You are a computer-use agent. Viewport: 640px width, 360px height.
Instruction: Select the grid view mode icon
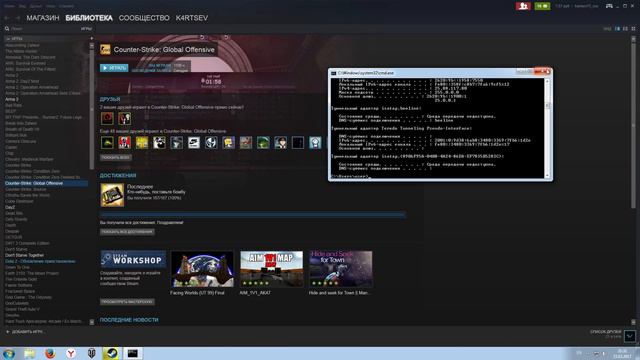pyautogui.click(x=633, y=29)
